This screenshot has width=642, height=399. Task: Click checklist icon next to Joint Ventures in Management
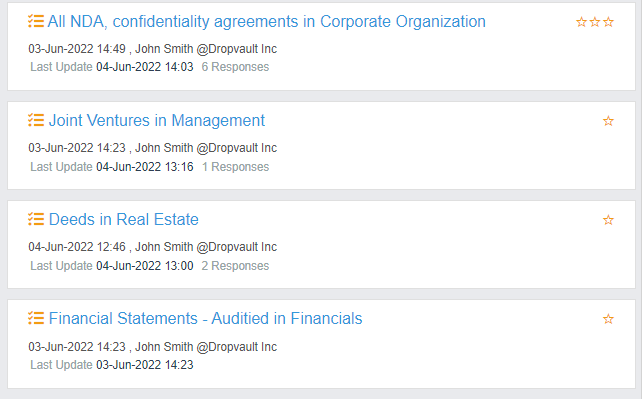(36, 120)
